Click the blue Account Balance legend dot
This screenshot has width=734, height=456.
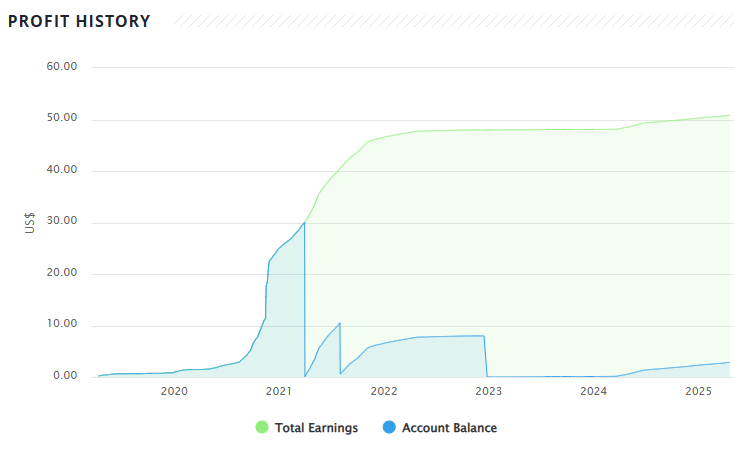click(x=388, y=428)
